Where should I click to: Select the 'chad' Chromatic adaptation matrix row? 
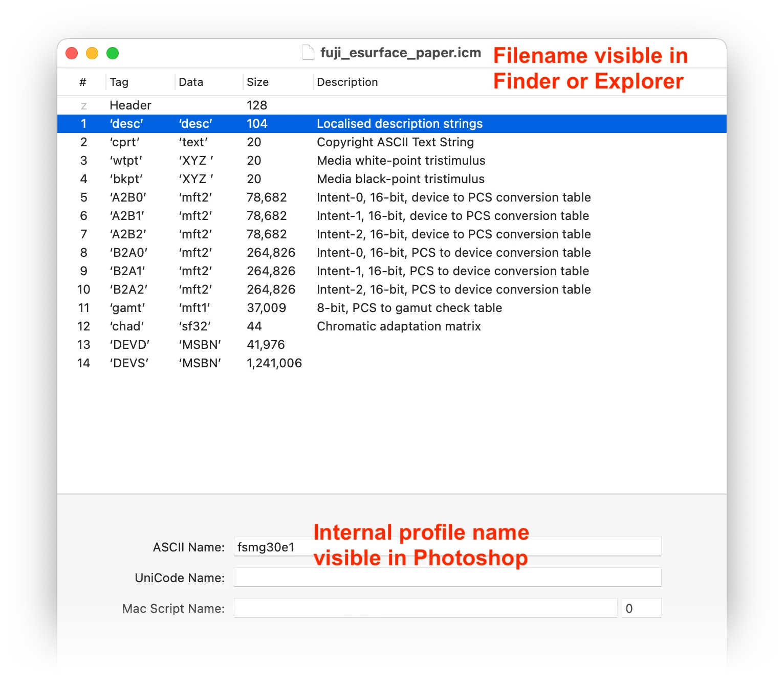392,326
